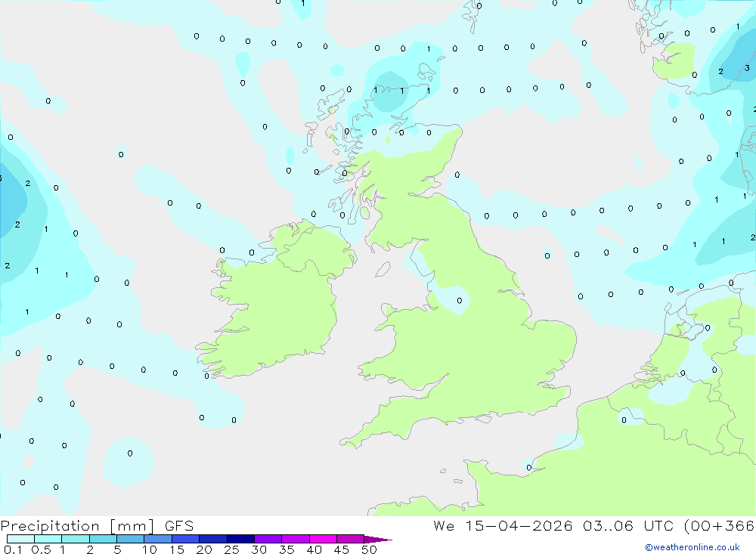The width and height of the screenshot is (756, 554).
Task: Click the '40' legend scale label
Action: coord(314,549)
